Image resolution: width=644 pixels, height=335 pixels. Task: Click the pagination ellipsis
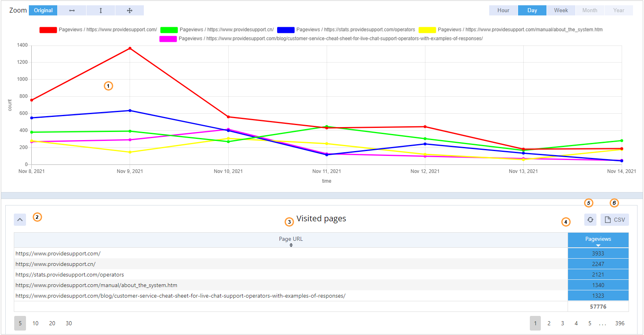pos(603,324)
